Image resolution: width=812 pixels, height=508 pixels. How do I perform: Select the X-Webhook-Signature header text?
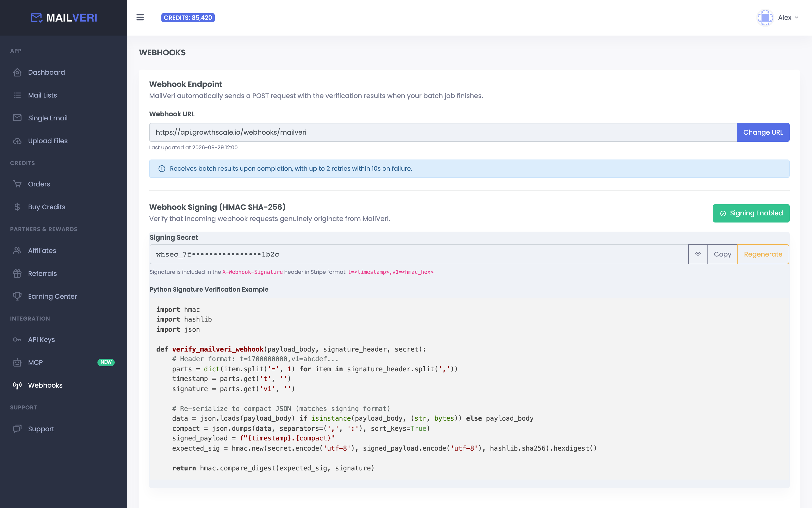(252, 272)
